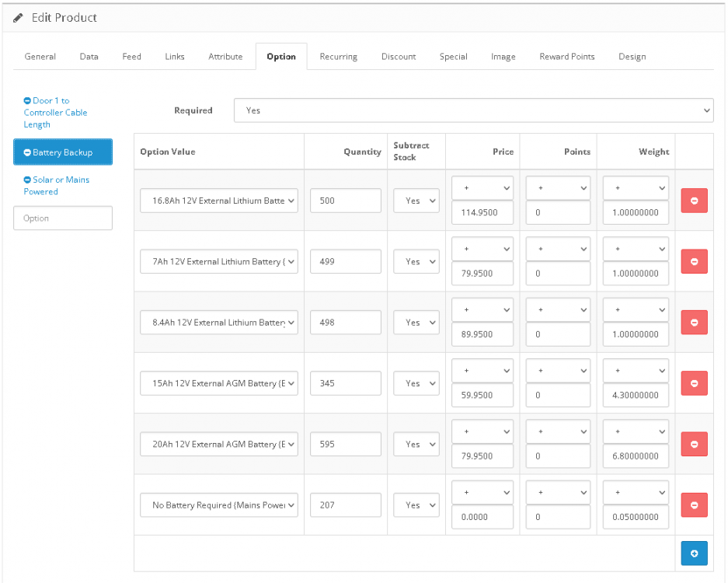Remove the 16.8Ah Lithium Battery option row
Screen dimensions: 728x583
694,201
